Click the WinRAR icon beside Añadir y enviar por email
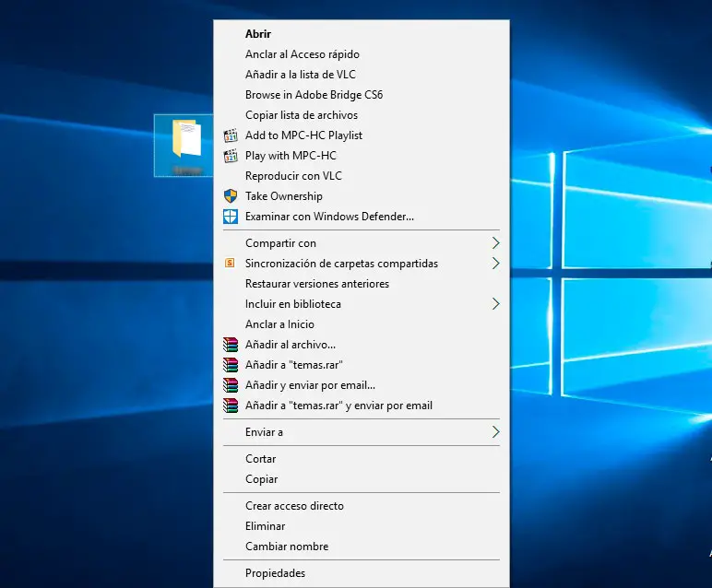 (231, 385)
